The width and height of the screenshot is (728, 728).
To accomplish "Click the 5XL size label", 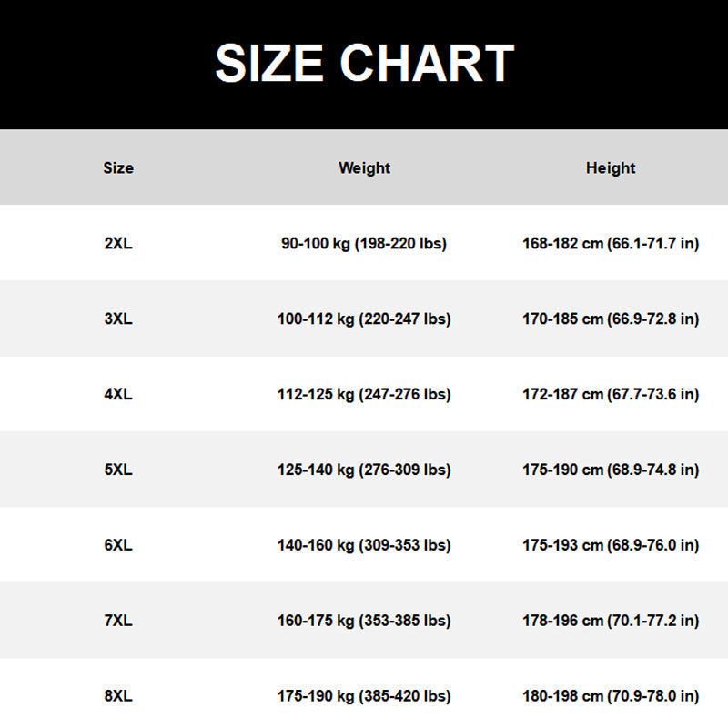I will point(118,470).
